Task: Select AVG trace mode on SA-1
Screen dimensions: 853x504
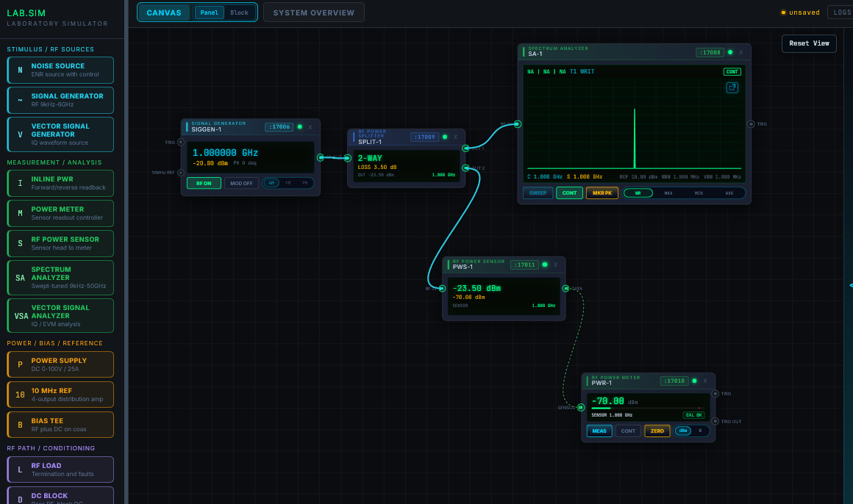Action: coord(729,193)
